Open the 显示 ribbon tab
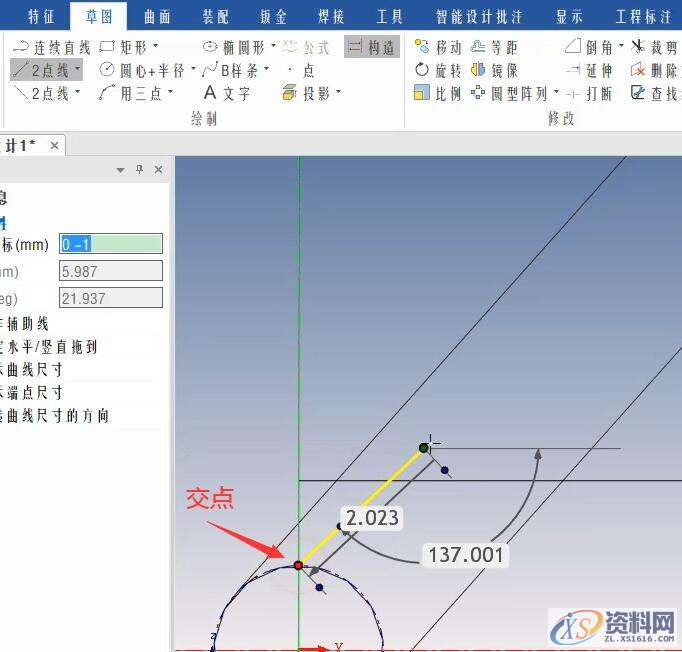Viewport: 682px width, 652px height. (569, 17)
